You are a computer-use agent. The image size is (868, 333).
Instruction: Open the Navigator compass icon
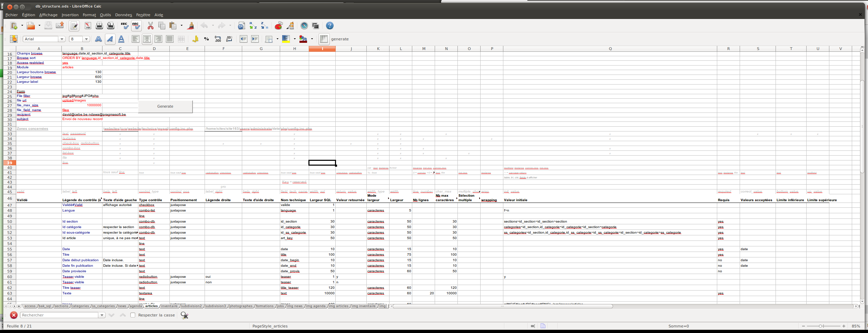point(304,26)
